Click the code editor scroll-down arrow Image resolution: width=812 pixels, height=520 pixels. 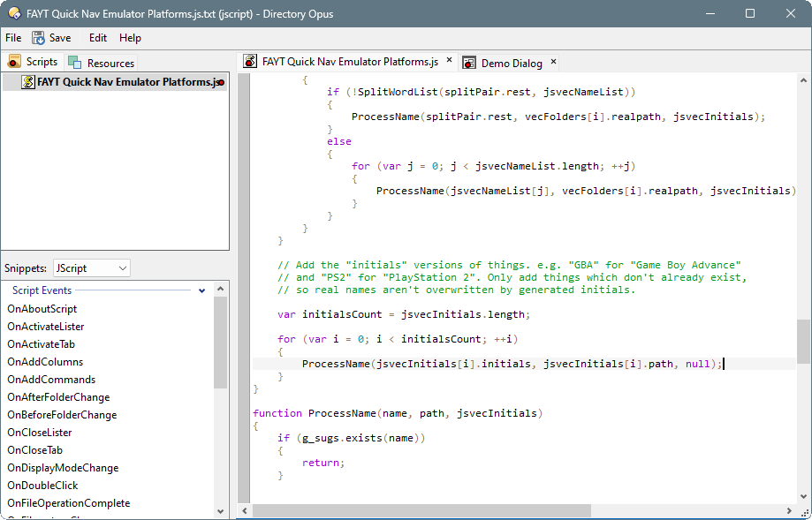803,496
